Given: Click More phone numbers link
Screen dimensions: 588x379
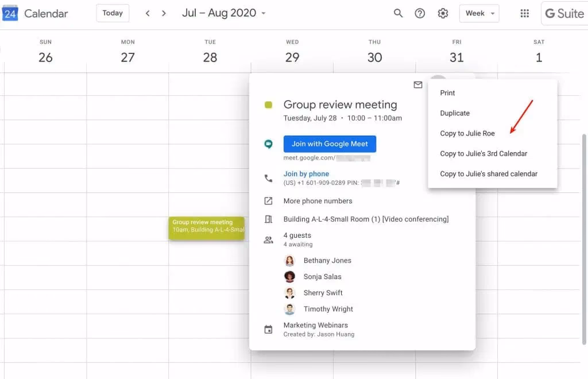Looking at the screenshot, I should pyautogui.click(x=318, y=201).
